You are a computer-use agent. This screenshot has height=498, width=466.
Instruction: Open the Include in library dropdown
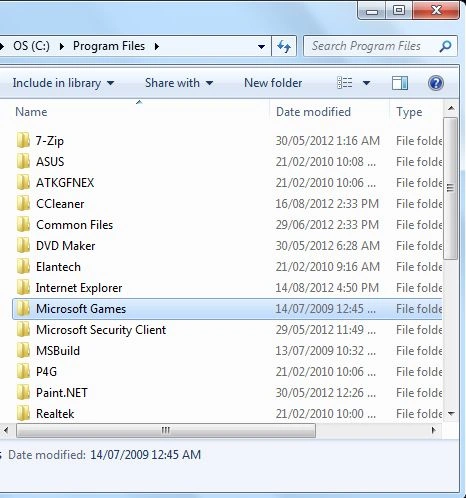click(x=63, y=83)
